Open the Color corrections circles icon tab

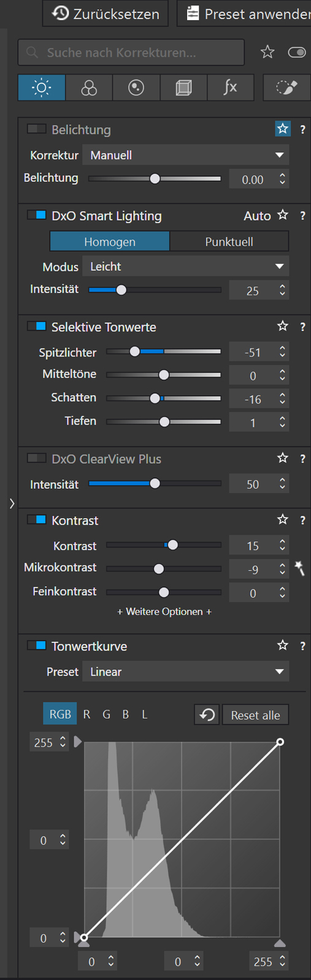coord(89,88)
